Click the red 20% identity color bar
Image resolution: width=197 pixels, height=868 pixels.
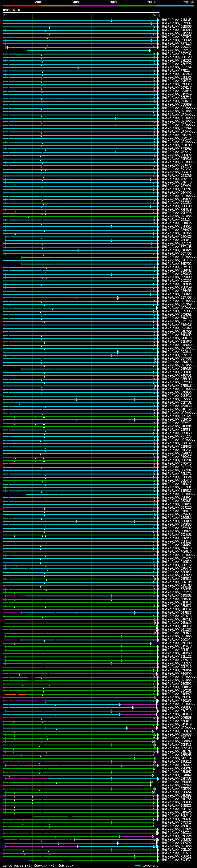(x=22, y=6)
